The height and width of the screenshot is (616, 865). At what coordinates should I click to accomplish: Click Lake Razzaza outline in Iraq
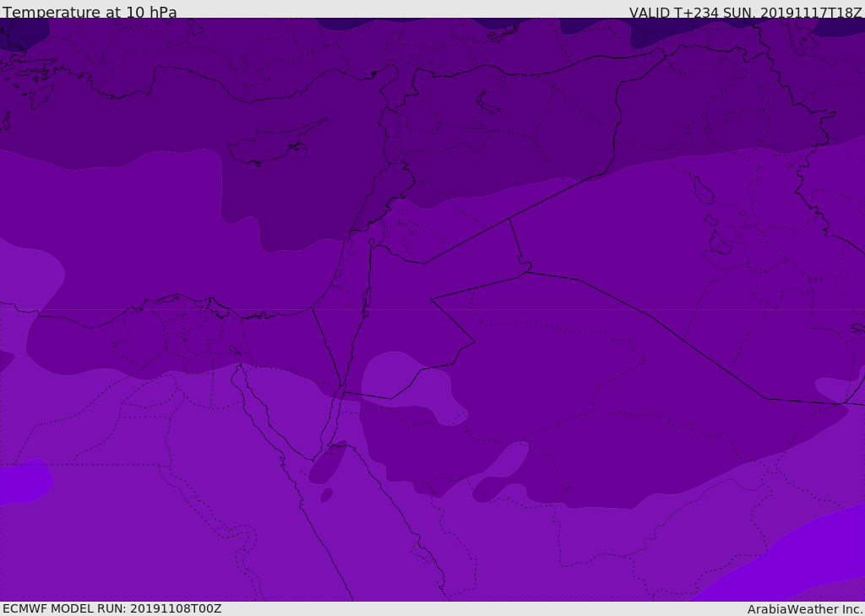(720, 243)
